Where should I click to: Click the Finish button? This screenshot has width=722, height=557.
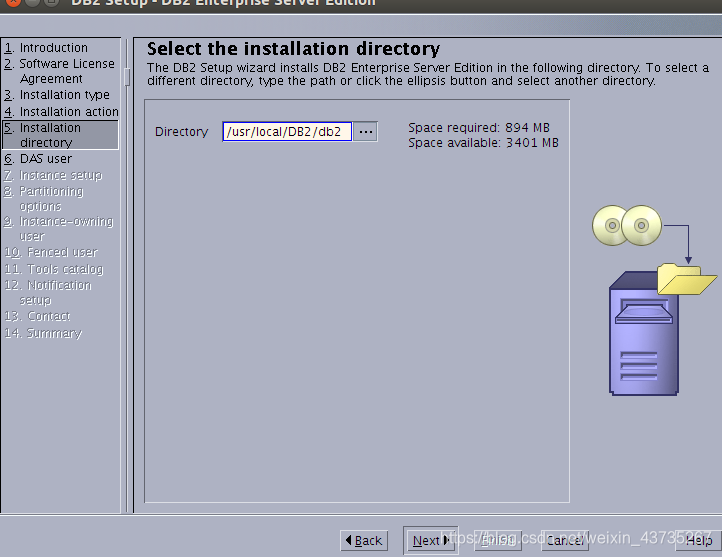tap(498, 540)
